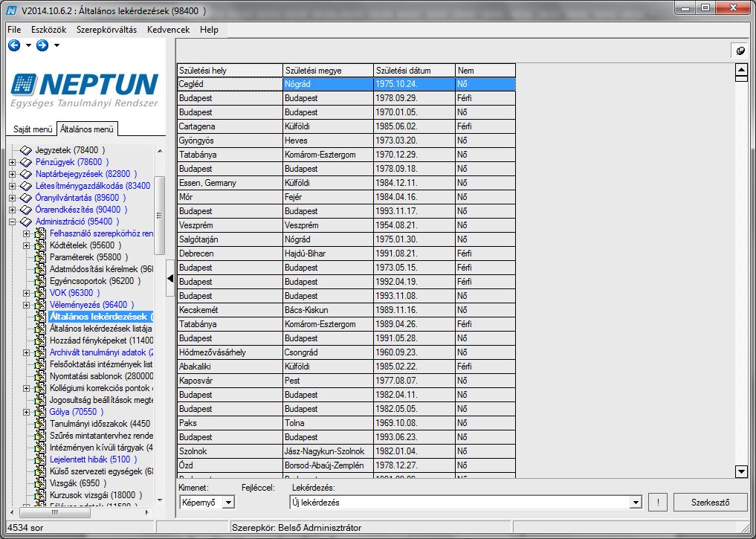Viewport: 756px width, 539px height.
Task: Select the Borsod-Abaúj-Zemplén county cell
Action: point(329,465)
